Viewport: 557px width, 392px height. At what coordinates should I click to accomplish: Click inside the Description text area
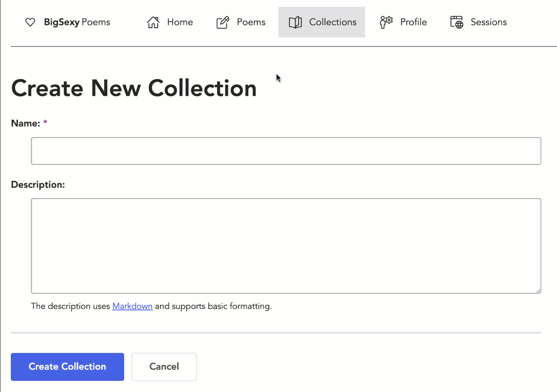286,246
